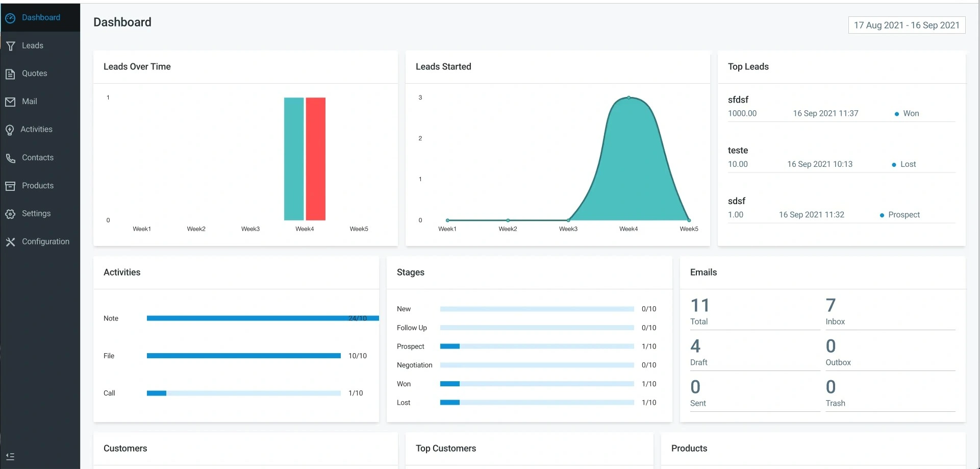This screenshot has height=469, width=980.
Task: Click the date '16 Sep 2021 10:13'
Action: [820, 164]
